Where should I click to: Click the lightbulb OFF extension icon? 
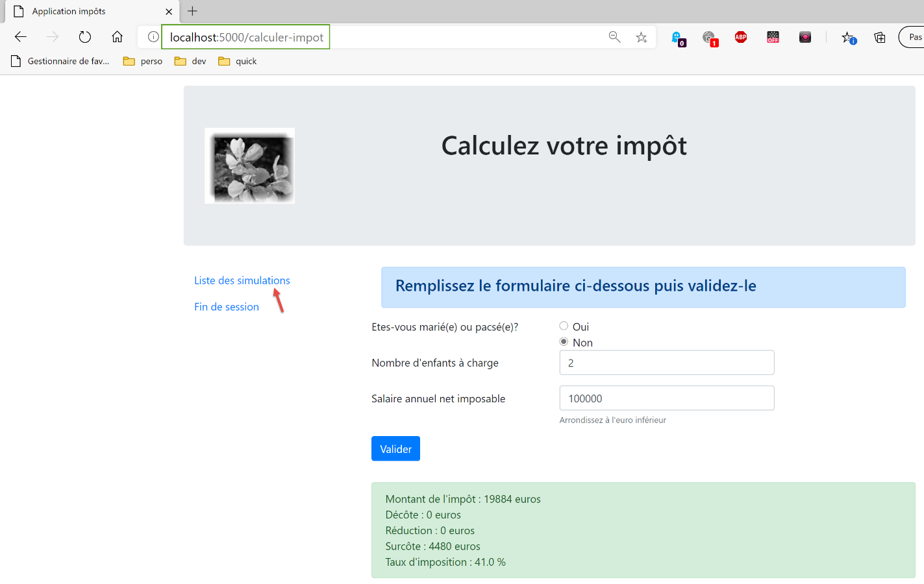click(773, 37)
